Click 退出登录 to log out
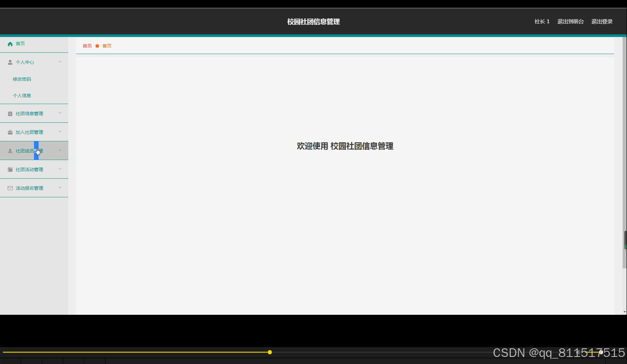Image resolution: width=627 pixels, height=364 pixels. coord(602,22)
